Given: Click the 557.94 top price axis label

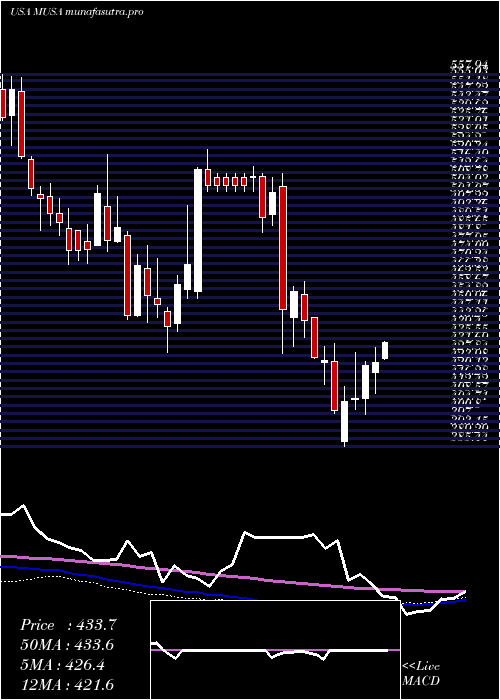Looking at the screenshot, I should 468,67.
